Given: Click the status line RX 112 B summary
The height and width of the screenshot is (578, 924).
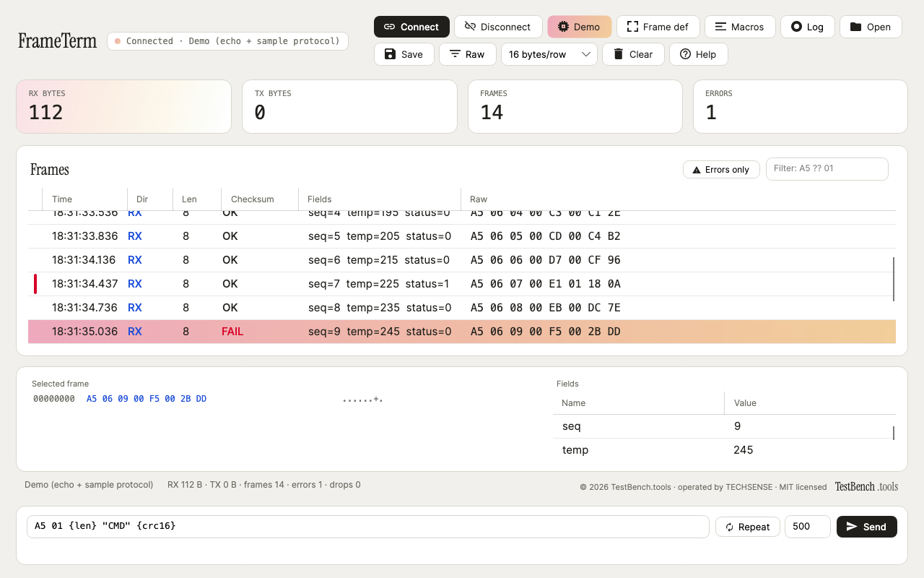Looking at the screenshot, I should (x=264, y=485).
